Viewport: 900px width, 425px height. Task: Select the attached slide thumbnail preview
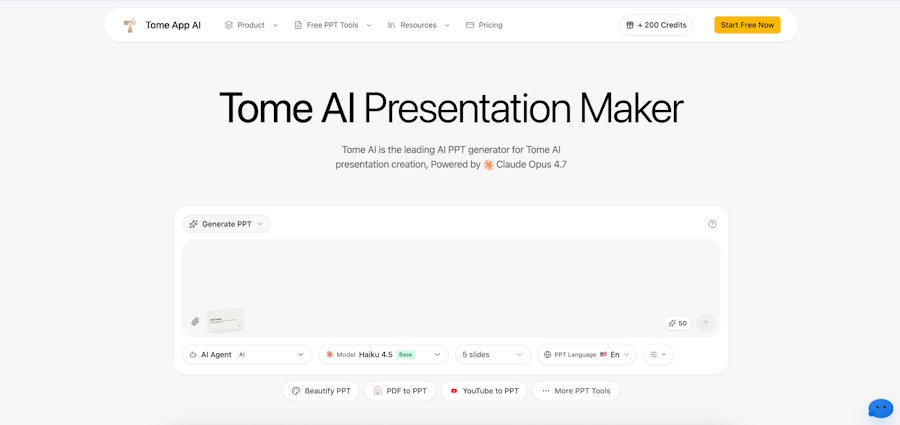226,320
